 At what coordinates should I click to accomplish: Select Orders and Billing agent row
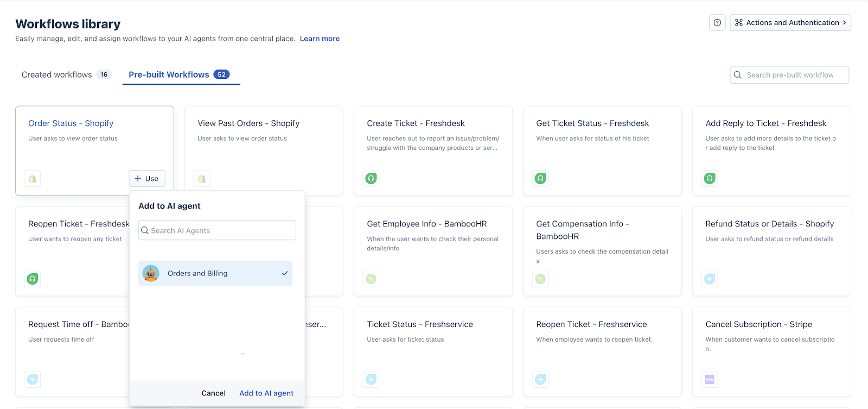(215, 273)
